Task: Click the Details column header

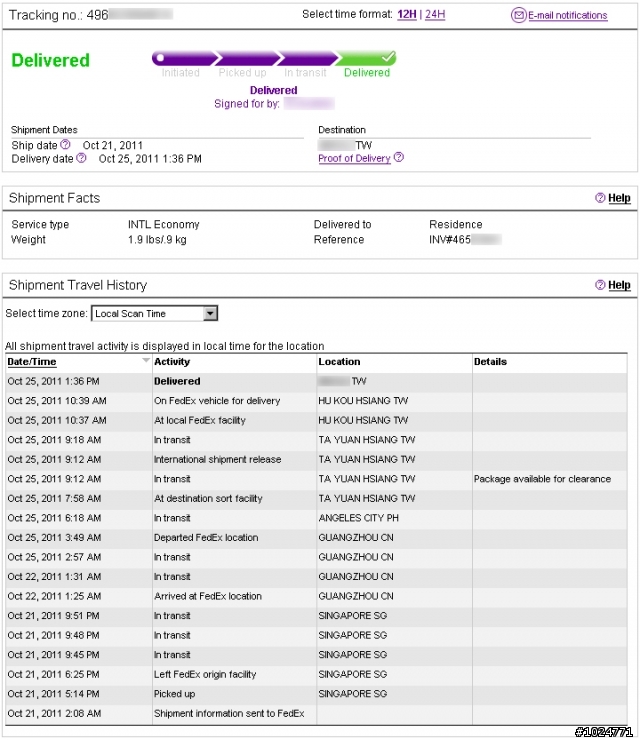Action: pos(490,362)
